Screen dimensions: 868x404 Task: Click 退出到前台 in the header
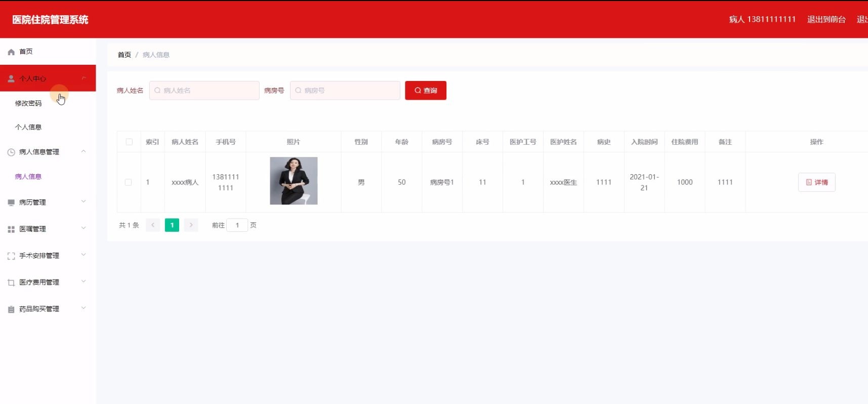point(826,19)
